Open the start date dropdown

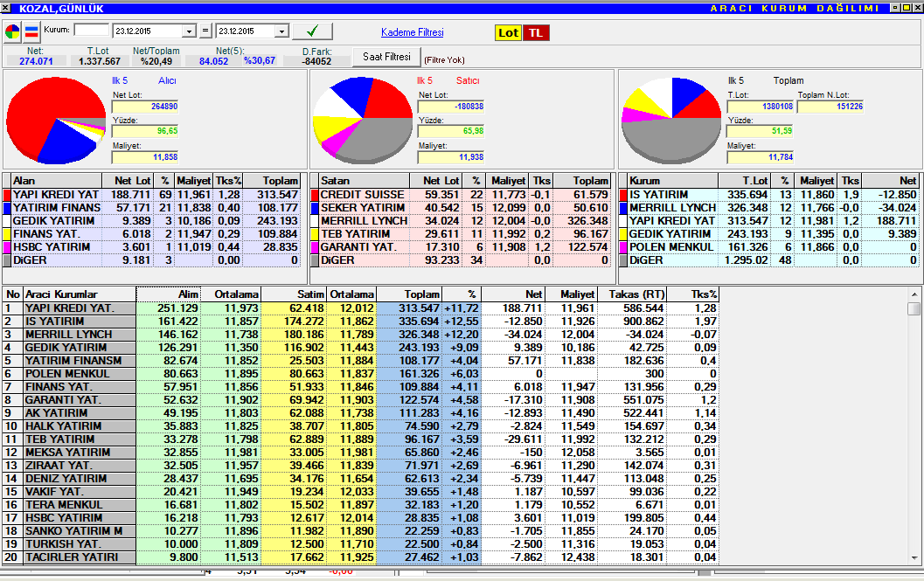(x=189, y=31)
